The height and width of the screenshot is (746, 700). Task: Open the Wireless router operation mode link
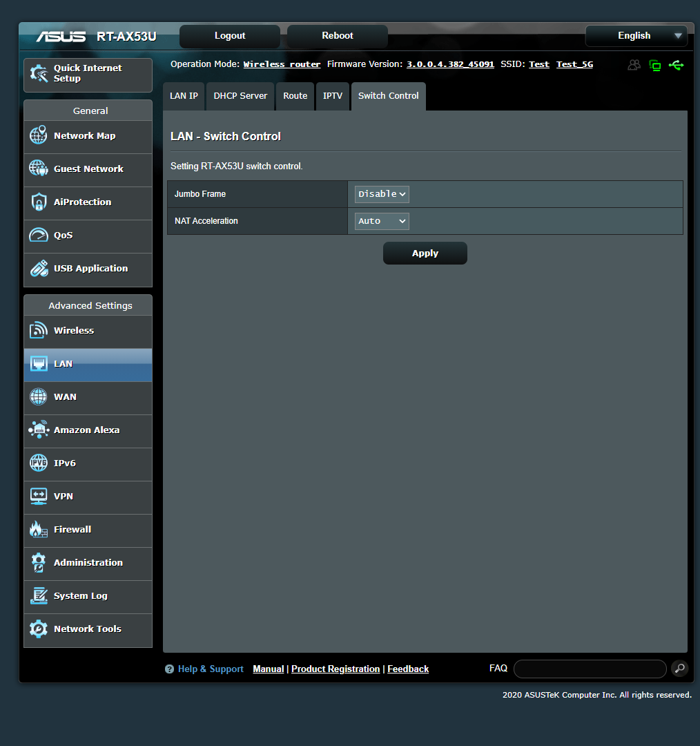[x=282, y=64]
